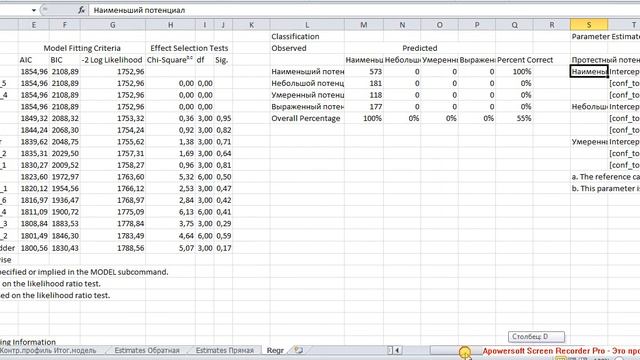Image resolution: width=640 pixels, height=360 pixels.
Task: Click the 'Sig.' header cell
Action: pyautogui.click(x=221, y=60)
